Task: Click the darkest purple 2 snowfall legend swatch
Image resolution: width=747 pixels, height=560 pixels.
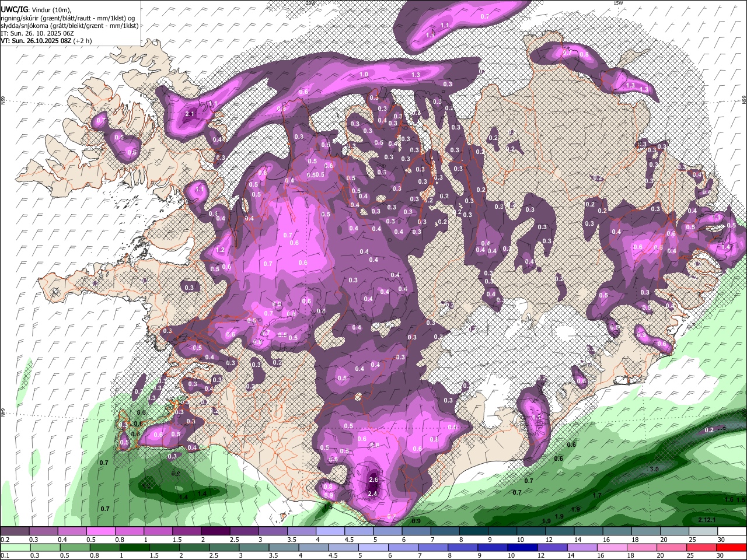Action: [215, 531]
